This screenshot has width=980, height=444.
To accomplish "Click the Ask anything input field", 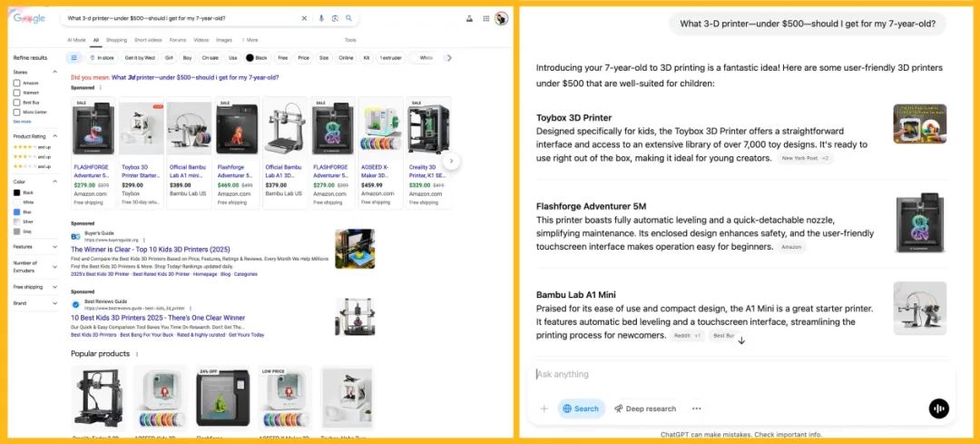I will (741, 375).
